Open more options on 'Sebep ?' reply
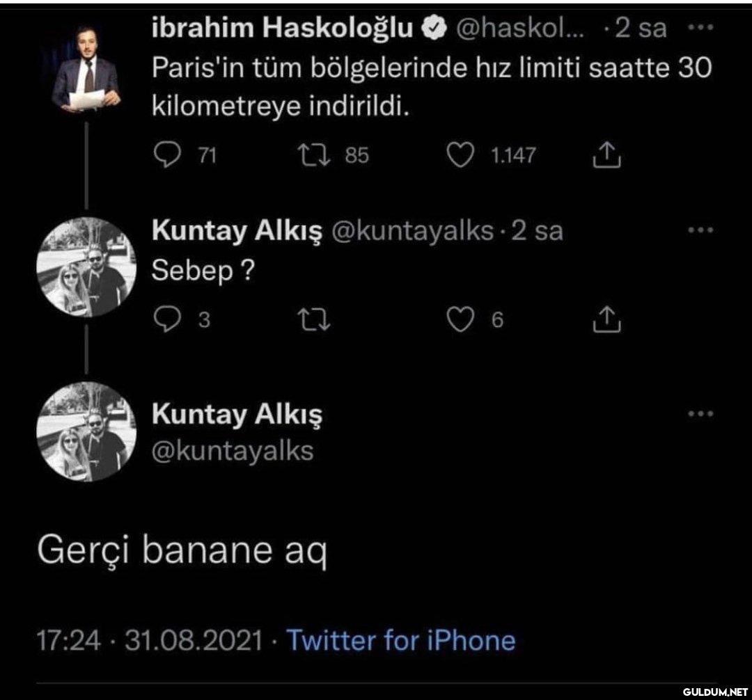This screenshot has height=700, width=752. [x=700, y=230]
